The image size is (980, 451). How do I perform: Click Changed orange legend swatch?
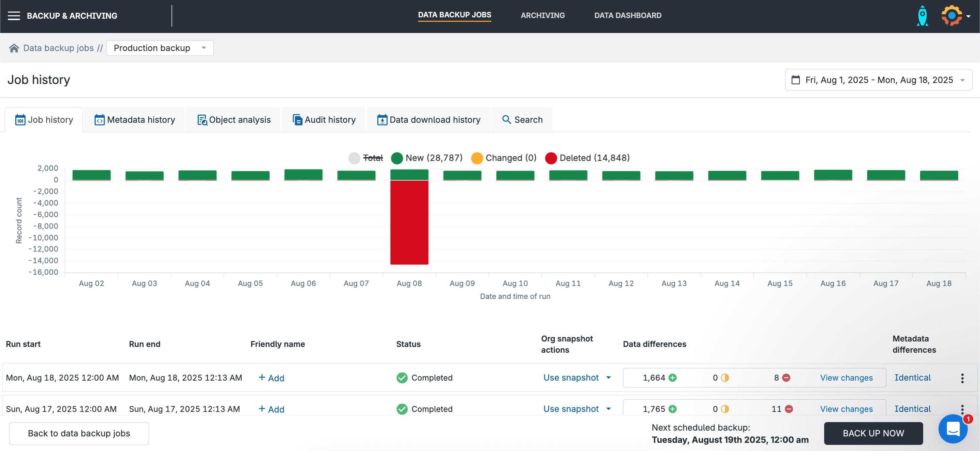click(x=477, y=158)
